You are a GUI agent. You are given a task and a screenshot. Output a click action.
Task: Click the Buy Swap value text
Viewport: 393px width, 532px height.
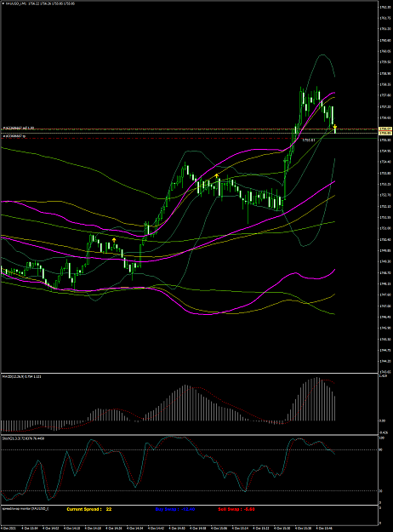188,509
